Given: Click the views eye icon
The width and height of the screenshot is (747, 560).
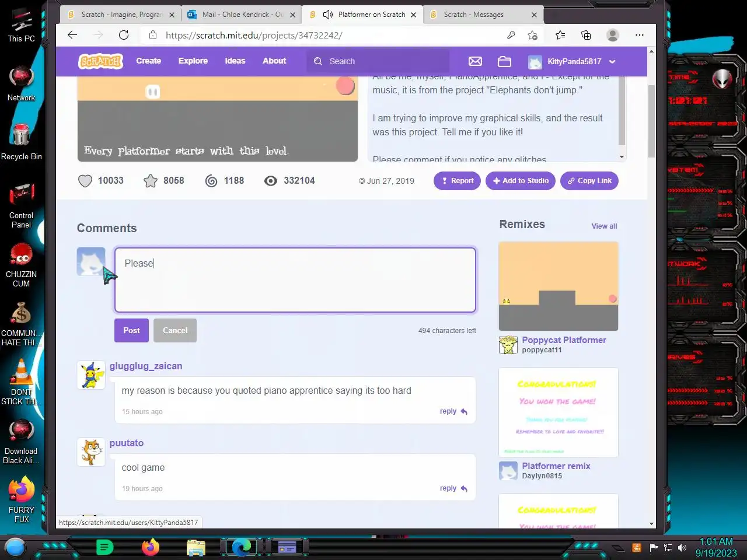Looking at the screenshot, I should 270,181.
